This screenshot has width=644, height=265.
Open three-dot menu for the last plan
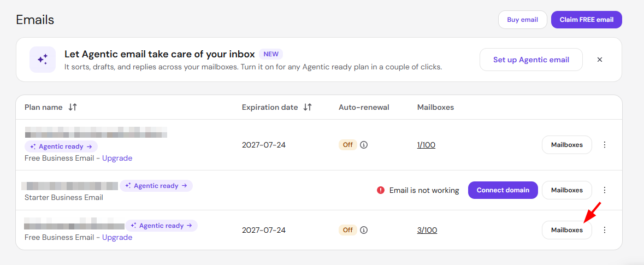(604, 230)
